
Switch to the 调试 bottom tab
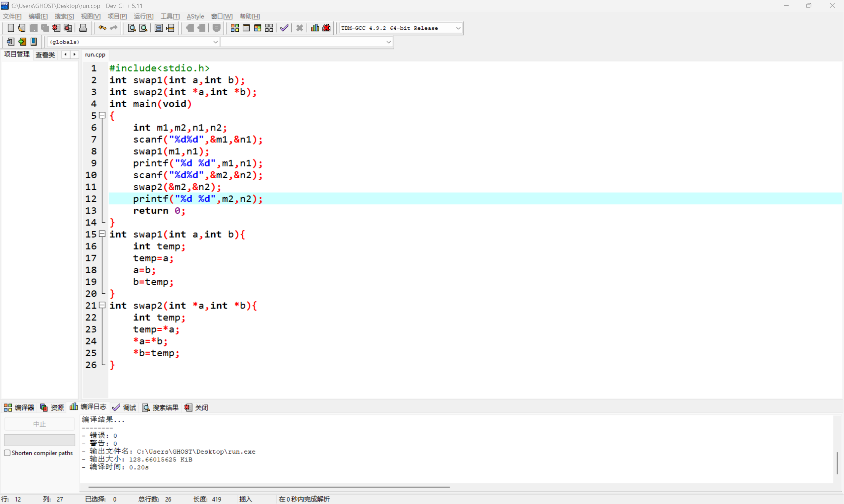tap(125, 407)
